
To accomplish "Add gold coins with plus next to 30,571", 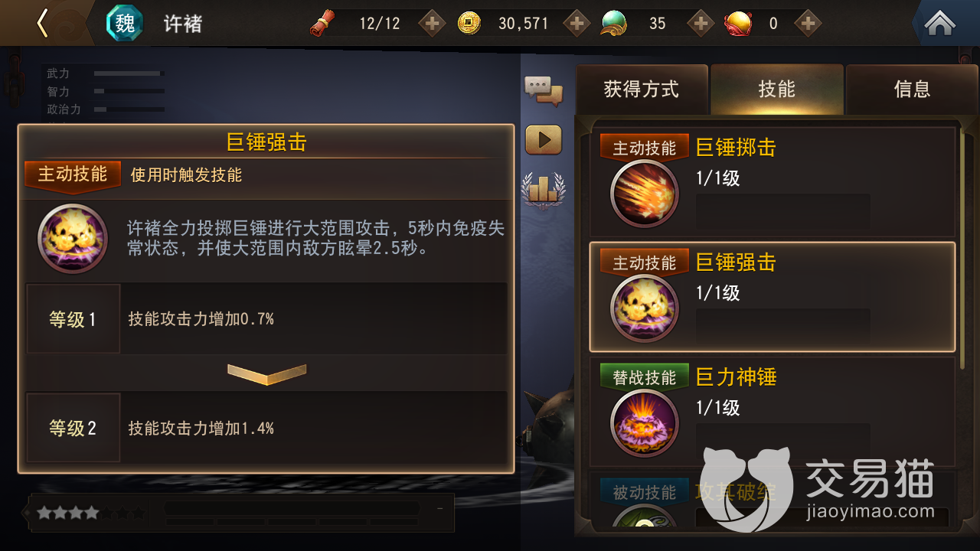I will [577, 24].
